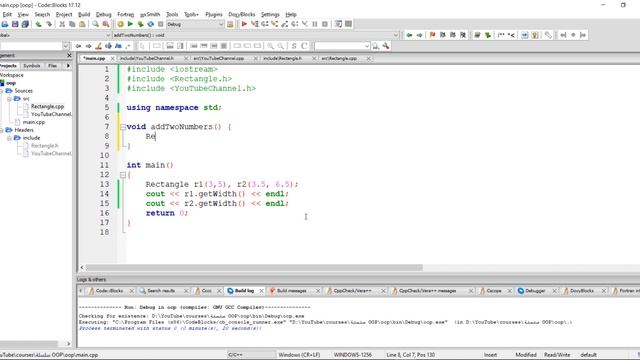Switch to the Debugger log tab
640x360 pixels.
tap(535, 291)
